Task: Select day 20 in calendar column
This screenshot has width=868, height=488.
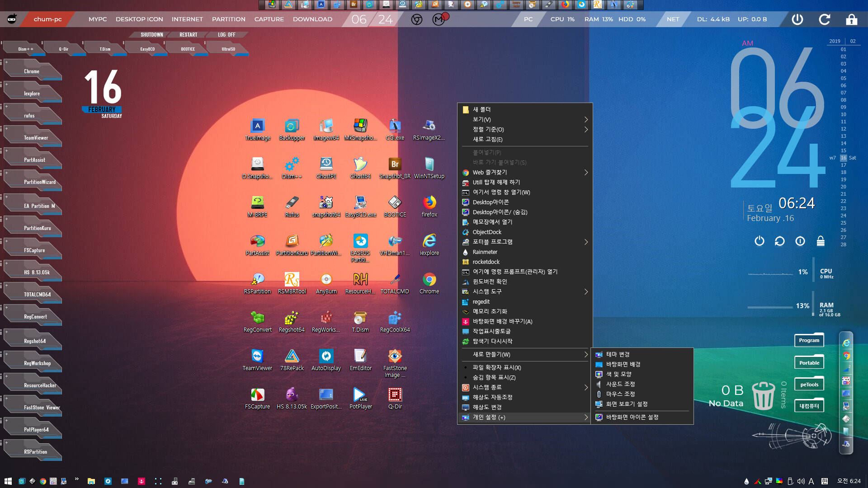Action: point(843,187)
